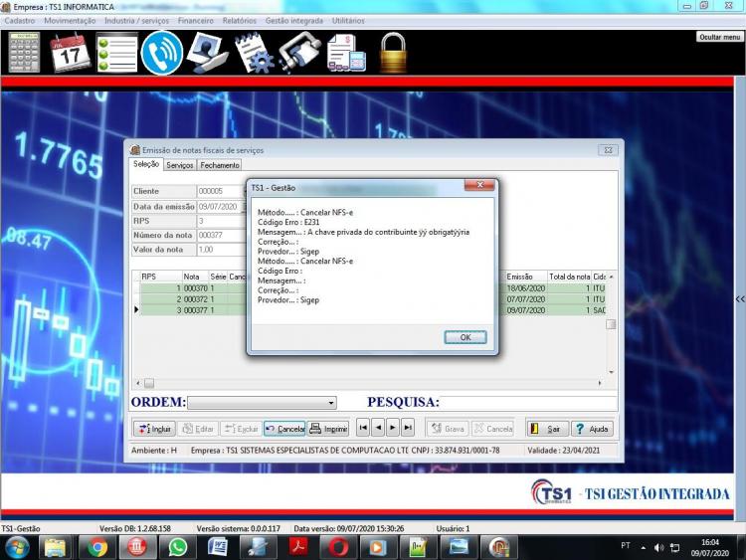
Task: Click the Valor da nota field
Action: [221, 250]
